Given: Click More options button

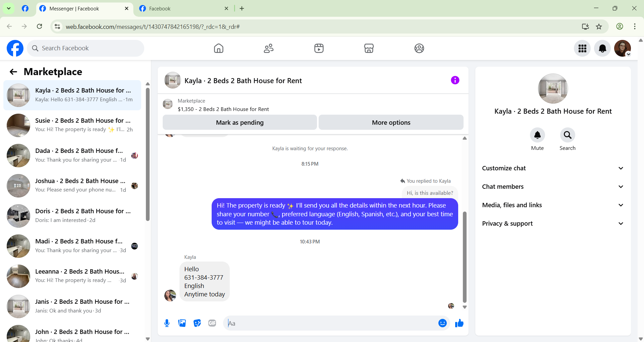Looking at the screenshot, I should click(391, 122).
